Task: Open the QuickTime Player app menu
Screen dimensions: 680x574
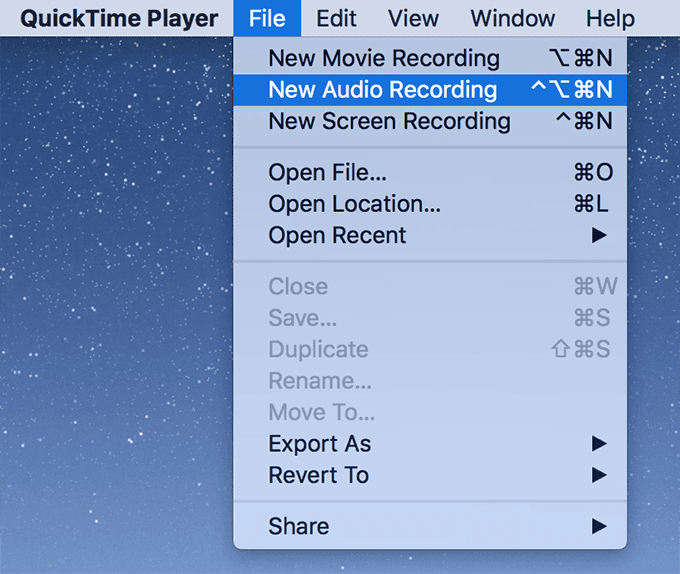Action: click(119, 18)
